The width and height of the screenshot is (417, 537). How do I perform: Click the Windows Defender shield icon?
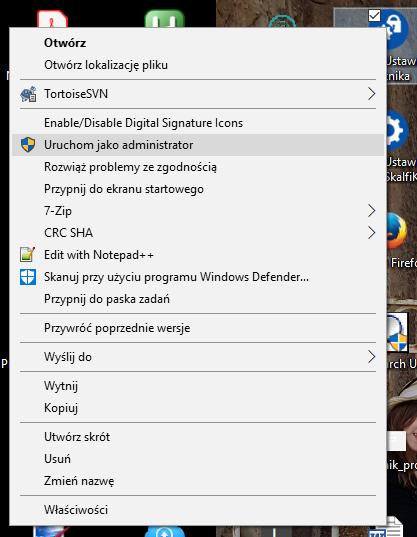[28, 277]
